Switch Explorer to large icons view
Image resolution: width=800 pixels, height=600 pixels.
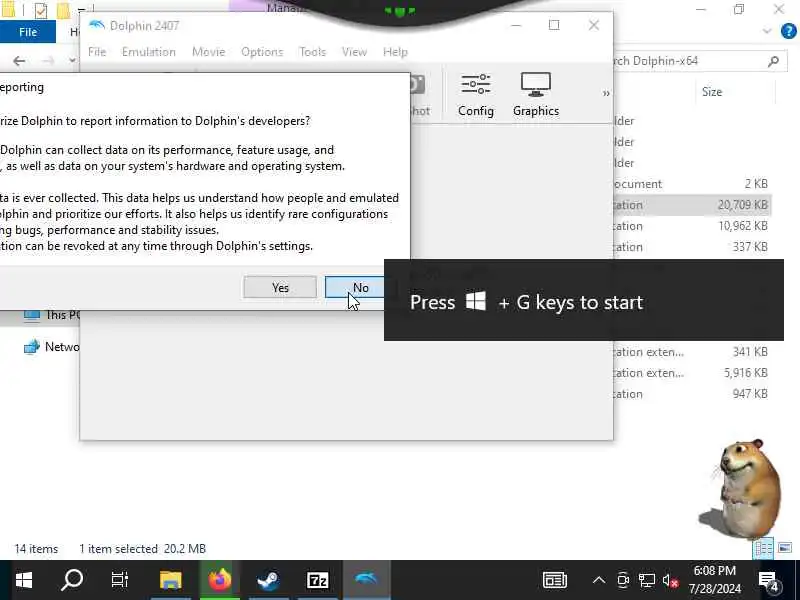point(785,548)
